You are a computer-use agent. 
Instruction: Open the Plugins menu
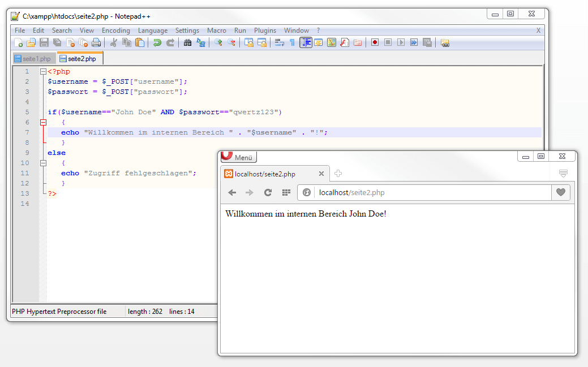(265, 31)
